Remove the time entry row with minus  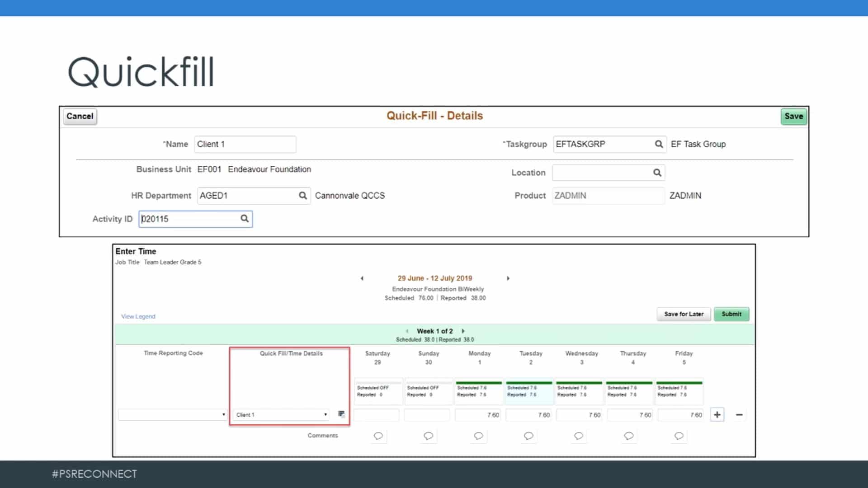(x=739, y=414)
